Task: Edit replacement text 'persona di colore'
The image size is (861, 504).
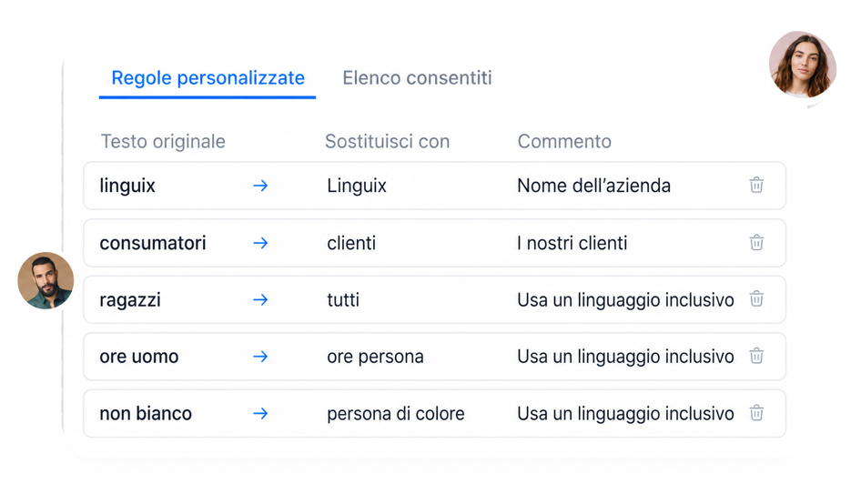Action: [x=395, y=413]
